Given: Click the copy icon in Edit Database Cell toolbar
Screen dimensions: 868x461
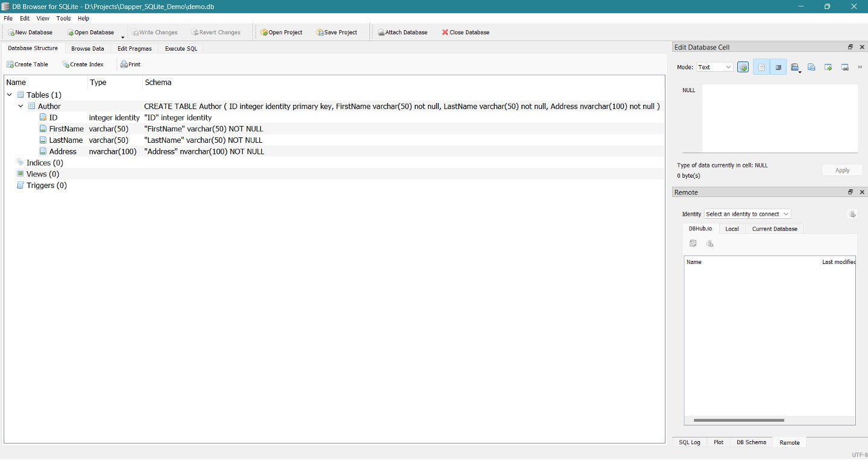Looking at the screenshot, I should point(811,67).
